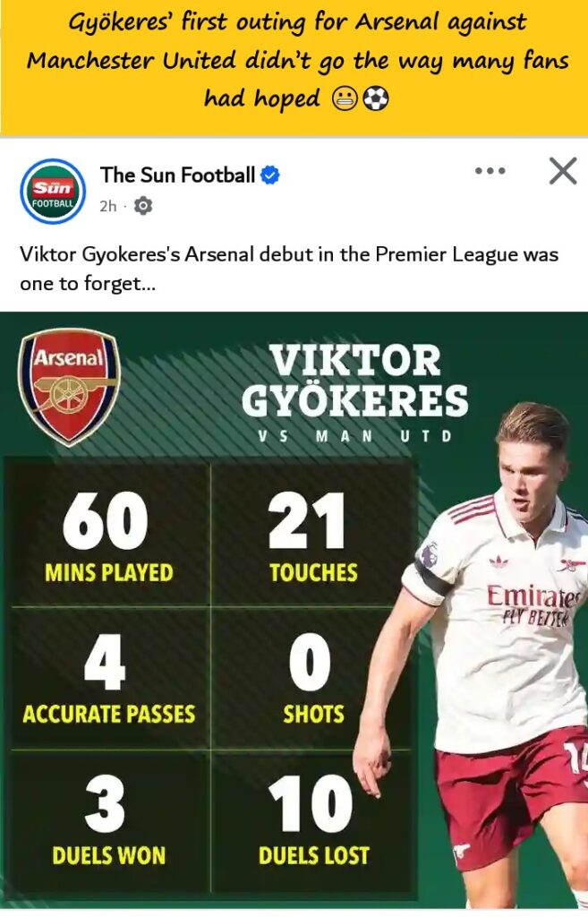The image size is (588, 917).
Task: Open the three-dot post options menu
Action: click(x=490, y=170)
